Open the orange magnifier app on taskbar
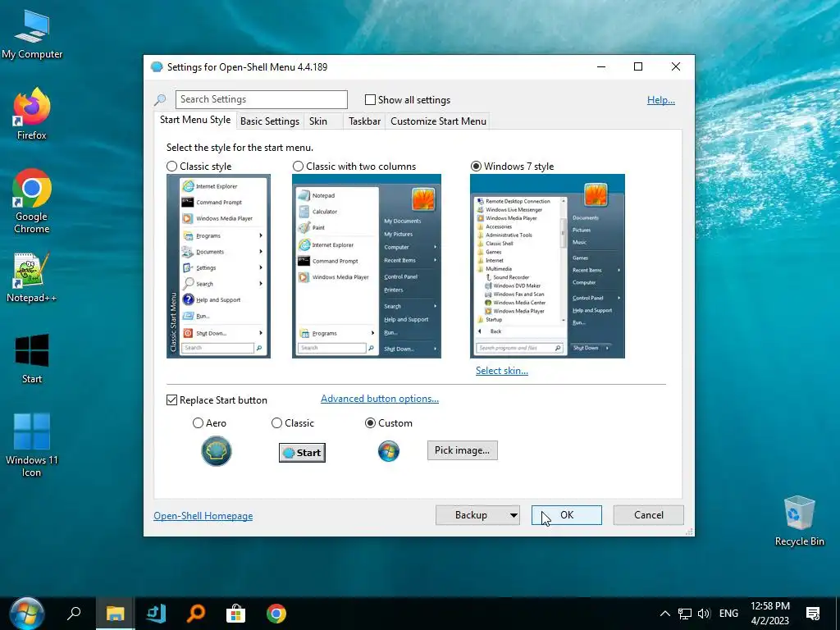This screenshot has width=840, height=630. click(196, 614)
